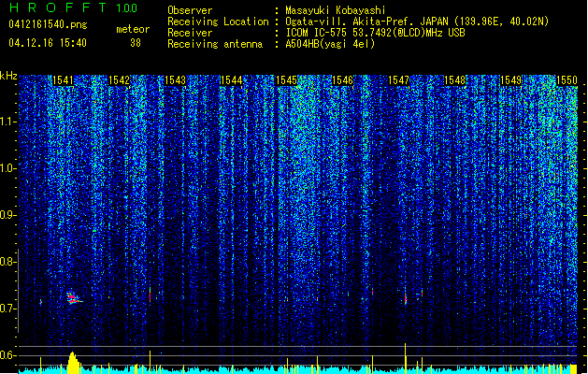This screenshot has height=374, width=588.
Task: Click the kHz axis unit label
Action: pyautogui.click(x=8, y=76)
